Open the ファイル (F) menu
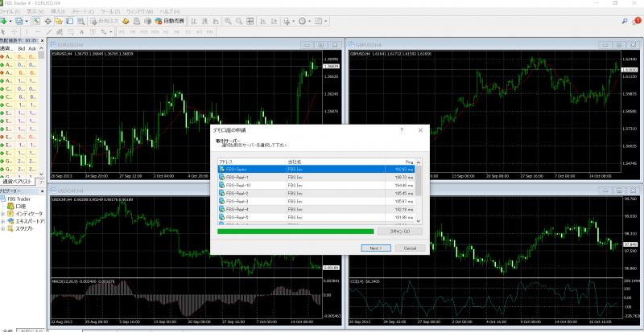 10,11
